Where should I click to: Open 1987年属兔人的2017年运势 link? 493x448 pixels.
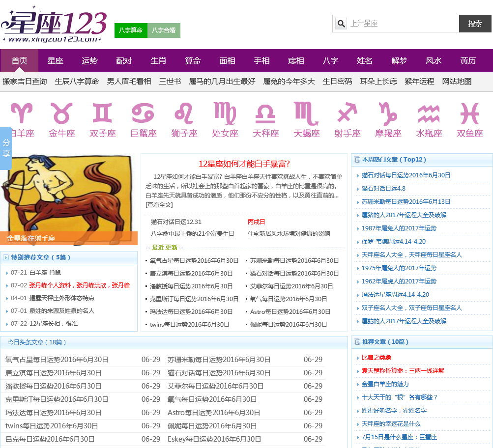pos(399,228)
